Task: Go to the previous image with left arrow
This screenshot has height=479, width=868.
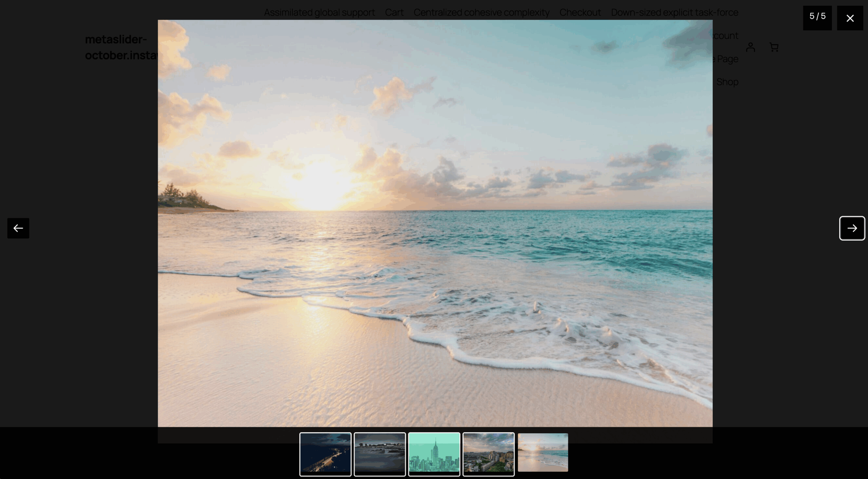Action: [18, 228]
